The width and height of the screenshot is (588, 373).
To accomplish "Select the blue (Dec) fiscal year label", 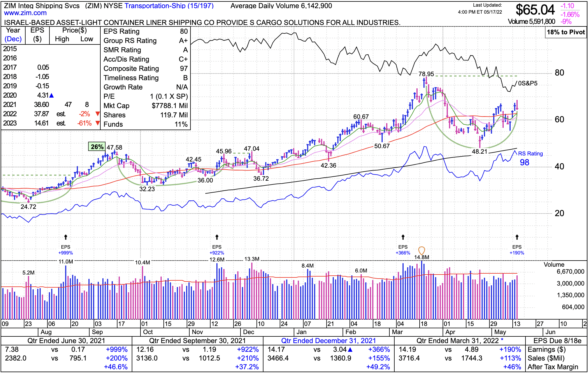I will [x=13, y=39].
